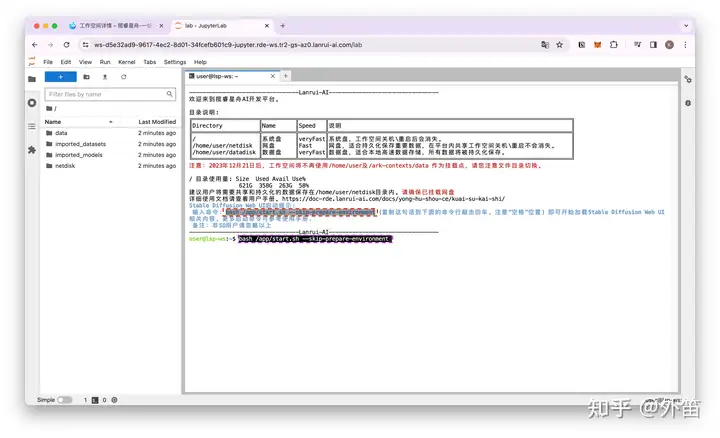The width and height of the screenshot is (720, 438).
Task: Close the user@lsp-ws terminal tab
Action: click(273, 76)
